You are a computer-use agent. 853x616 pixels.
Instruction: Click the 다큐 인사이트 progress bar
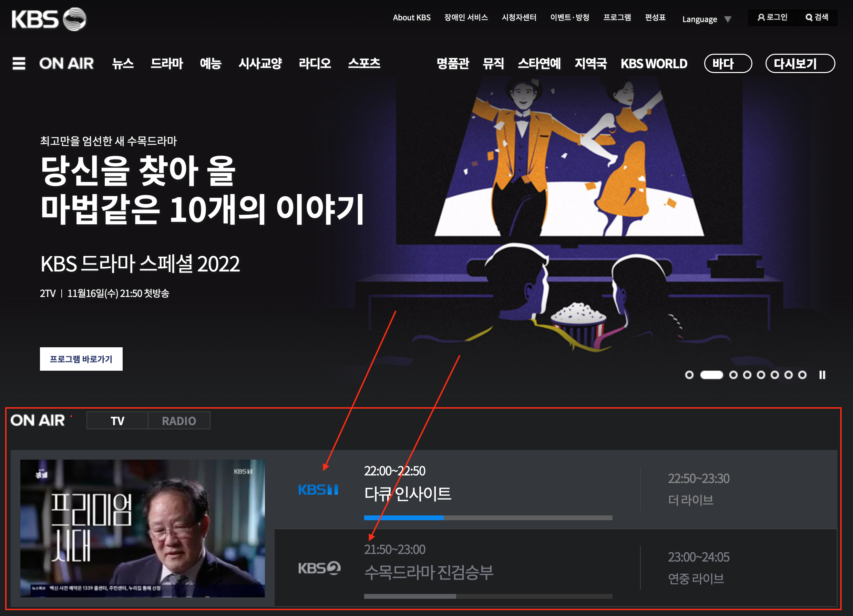coord(488,518)
